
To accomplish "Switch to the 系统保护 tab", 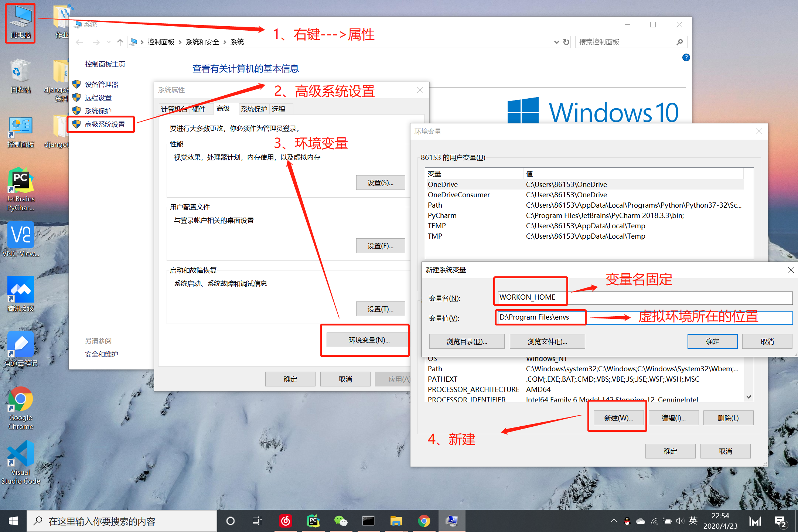I will pos(254,109).
